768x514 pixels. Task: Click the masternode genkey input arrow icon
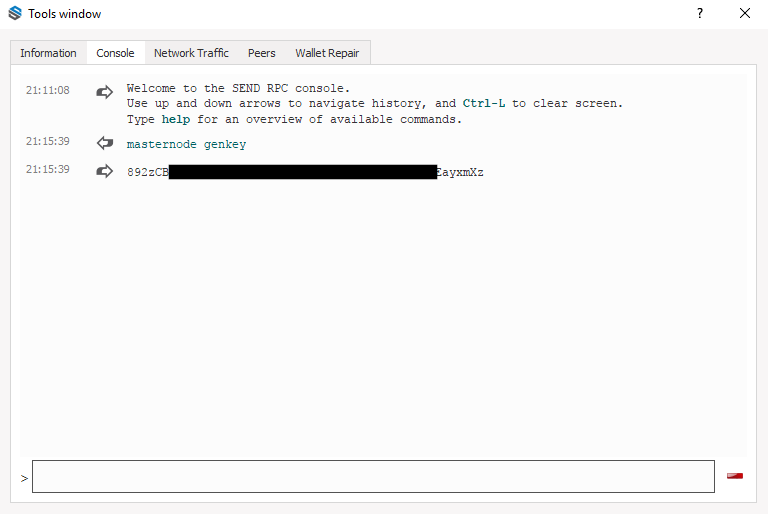point(104,143)
